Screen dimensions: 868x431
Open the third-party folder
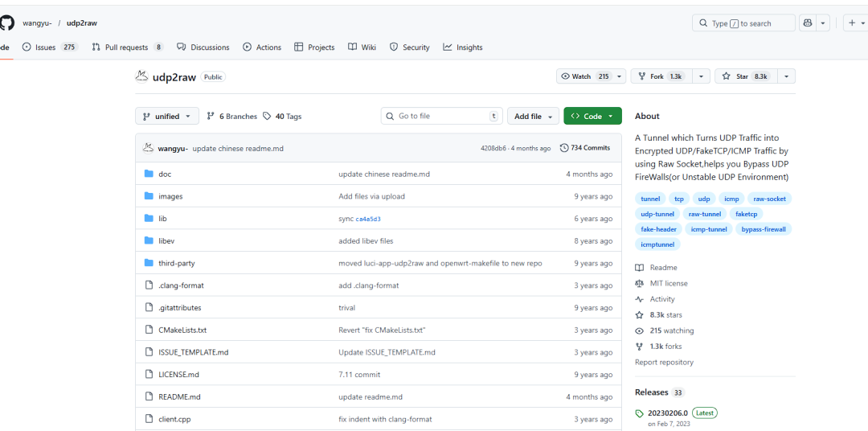coord(177,263)
